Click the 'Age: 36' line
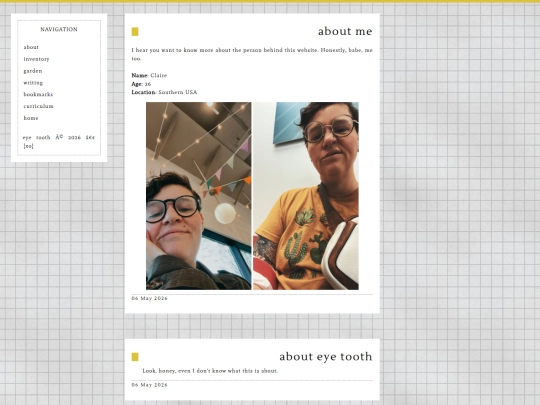Viewport: 540px width, 405px height. click(141, 84)
